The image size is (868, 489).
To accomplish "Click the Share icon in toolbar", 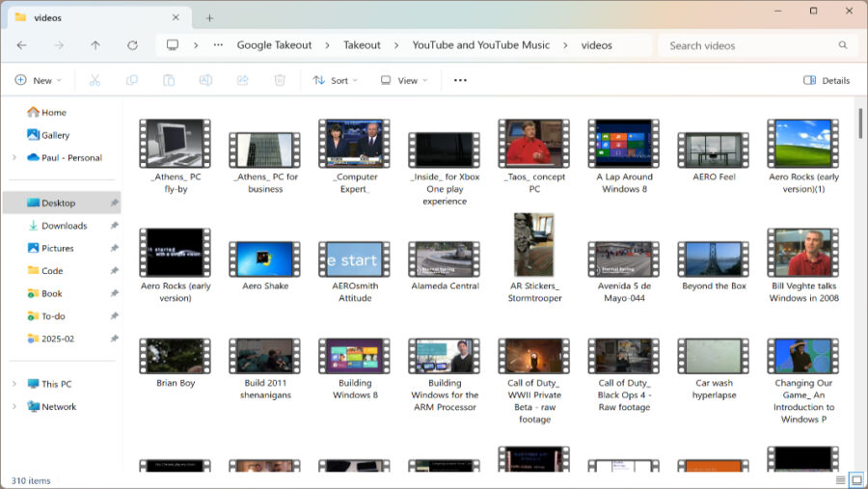I will point(242,80).
